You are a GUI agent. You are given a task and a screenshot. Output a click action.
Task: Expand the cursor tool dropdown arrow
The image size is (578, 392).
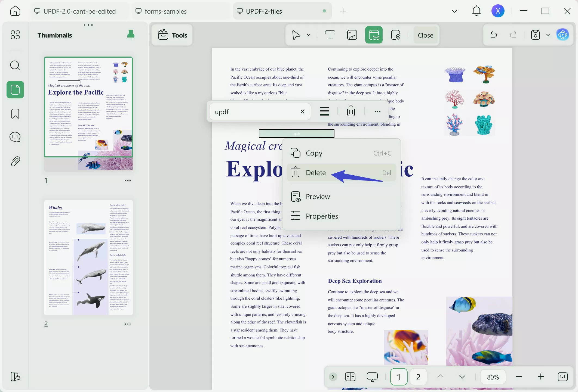pyautogui.click(x=309, y=35)
